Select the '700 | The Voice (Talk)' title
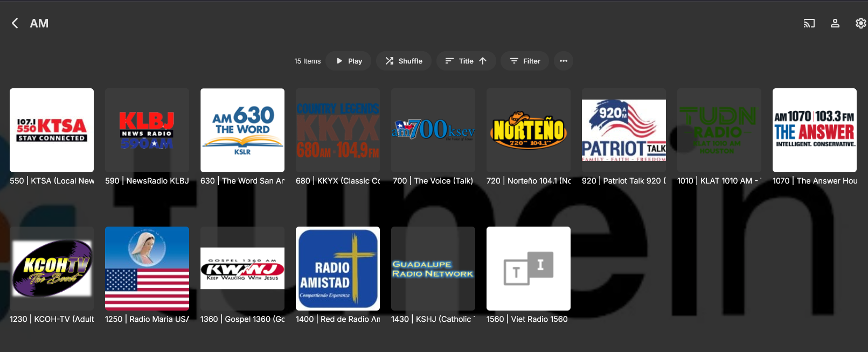Image resolution: width=868 pixels, height=352 pixels. [x=432, y=181]
